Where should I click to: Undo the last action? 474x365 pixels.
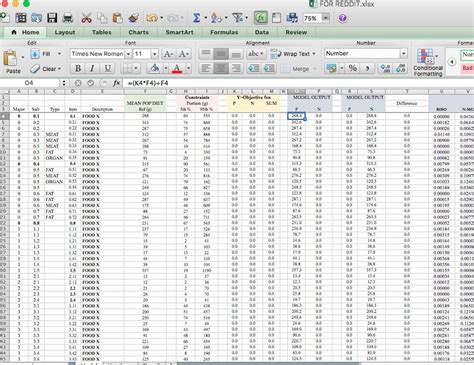[152, 18]
